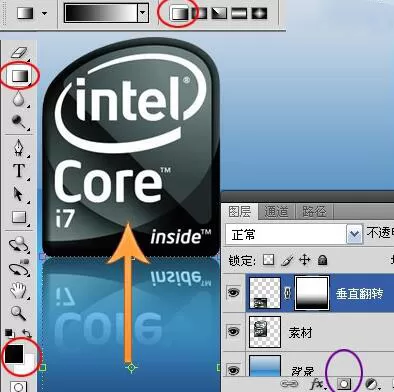The height and width of the screenshot is (392, 394).
Task: Hide the 背景 layer
Action: (233, 370)
